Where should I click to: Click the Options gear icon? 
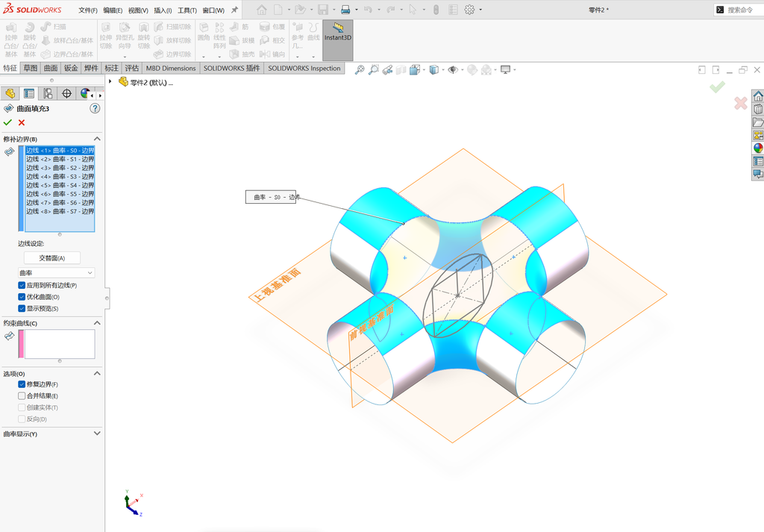click(x=469, y=10)
